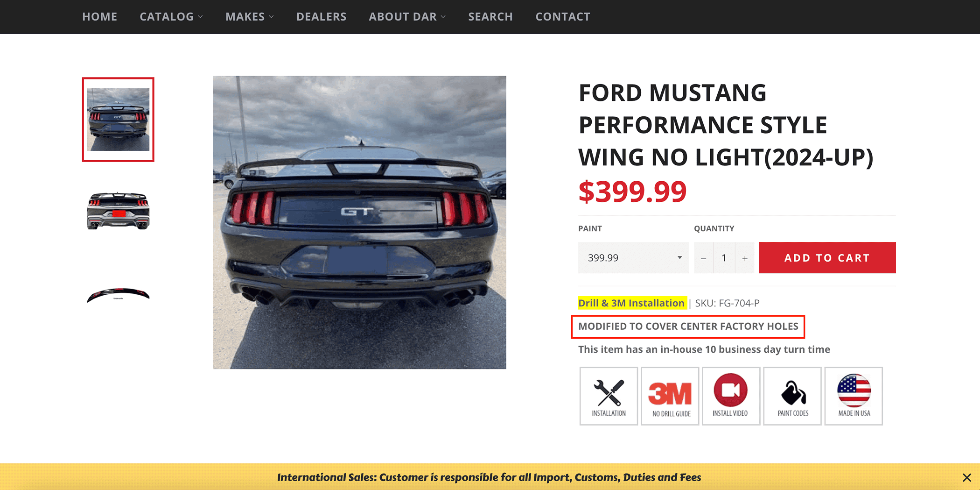Click the 10 business day turn time note
980x490 pixels.
704,349
